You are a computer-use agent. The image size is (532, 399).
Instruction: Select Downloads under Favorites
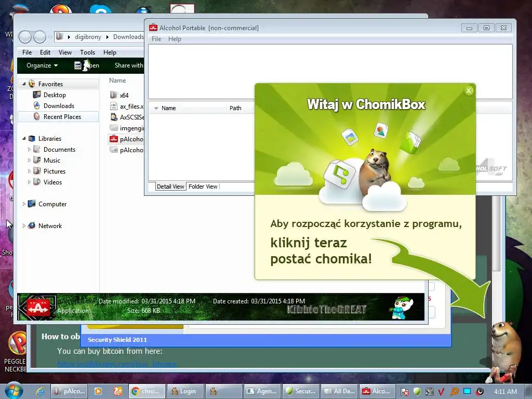point(59,106)
